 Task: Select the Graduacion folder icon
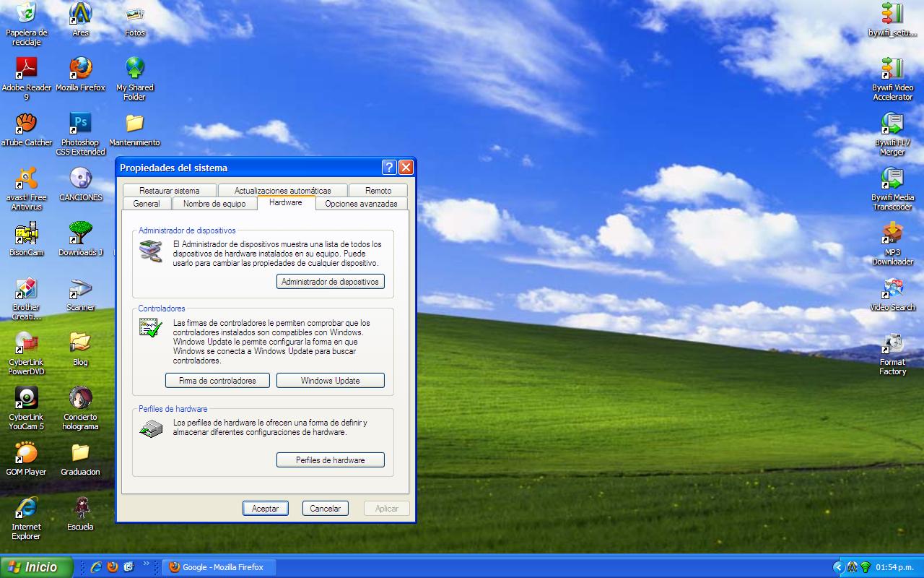click(x=80, y=459)
